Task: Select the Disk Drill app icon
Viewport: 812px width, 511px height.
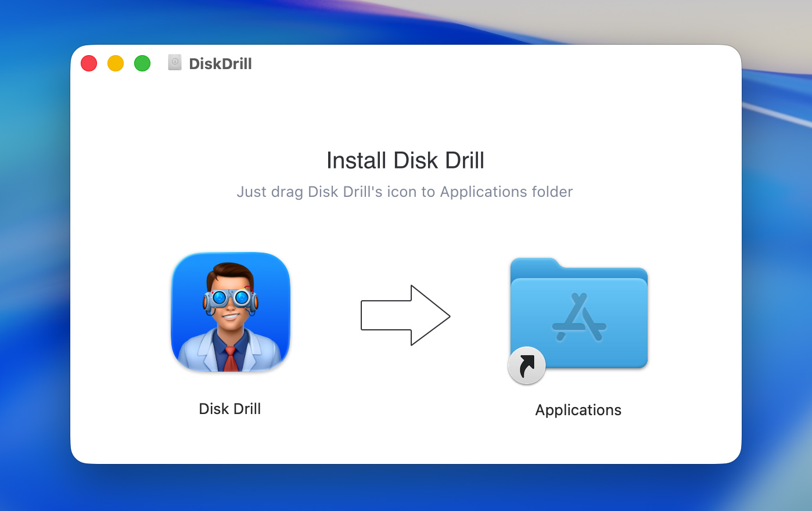Action: click(x=231, y=312)
